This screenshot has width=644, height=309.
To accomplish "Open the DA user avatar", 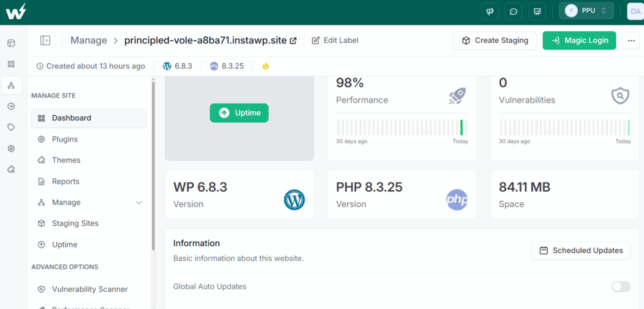I will click(x=635, y=11).
